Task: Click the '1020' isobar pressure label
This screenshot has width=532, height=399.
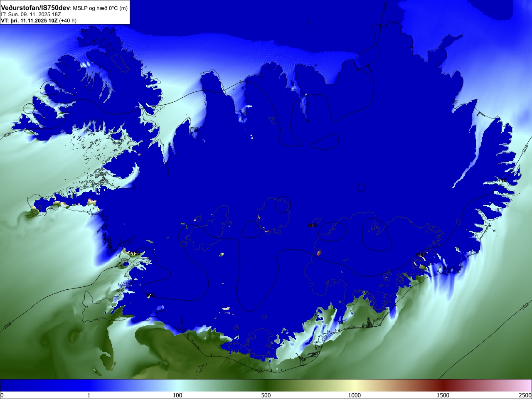Action: [7, 135]
